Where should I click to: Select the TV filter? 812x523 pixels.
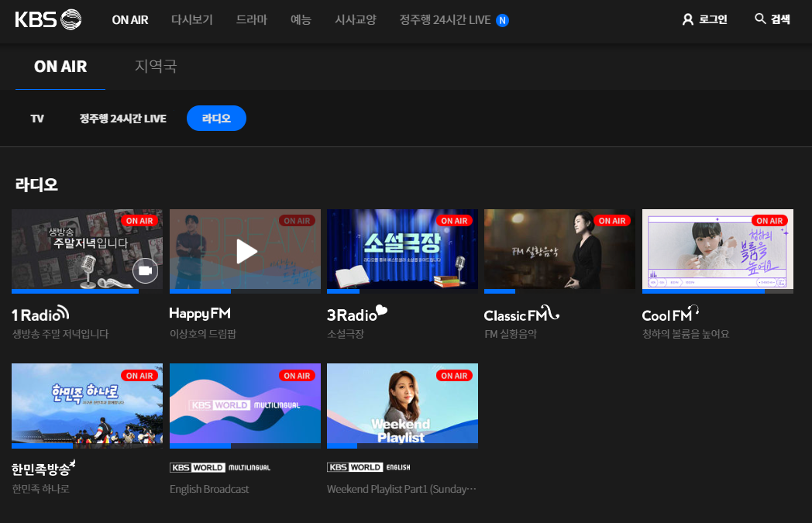[37, 119]
